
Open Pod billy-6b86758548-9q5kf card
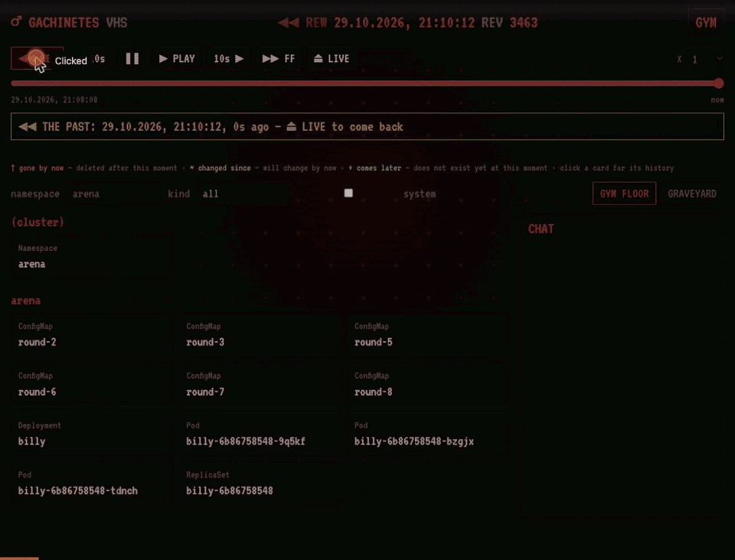(x=260, y=434)
